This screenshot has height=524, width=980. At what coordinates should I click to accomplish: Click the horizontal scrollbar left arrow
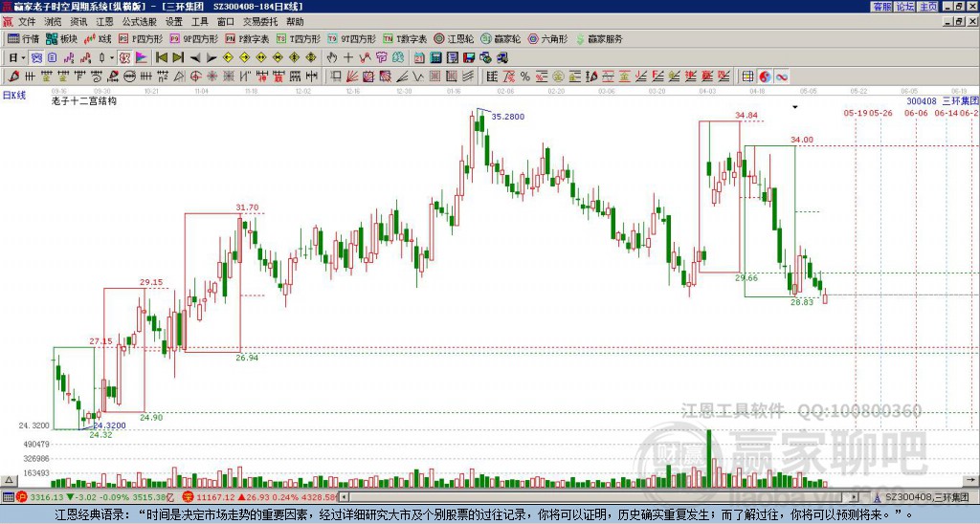pyautogui.click(x=344, y=497)
